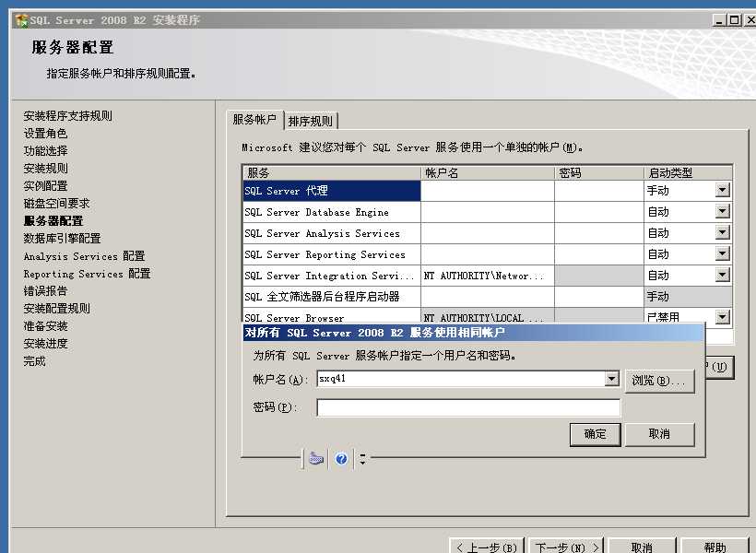Select SQL Server Reporting Services row
This screenshot has width=756, height=553.
332,254
